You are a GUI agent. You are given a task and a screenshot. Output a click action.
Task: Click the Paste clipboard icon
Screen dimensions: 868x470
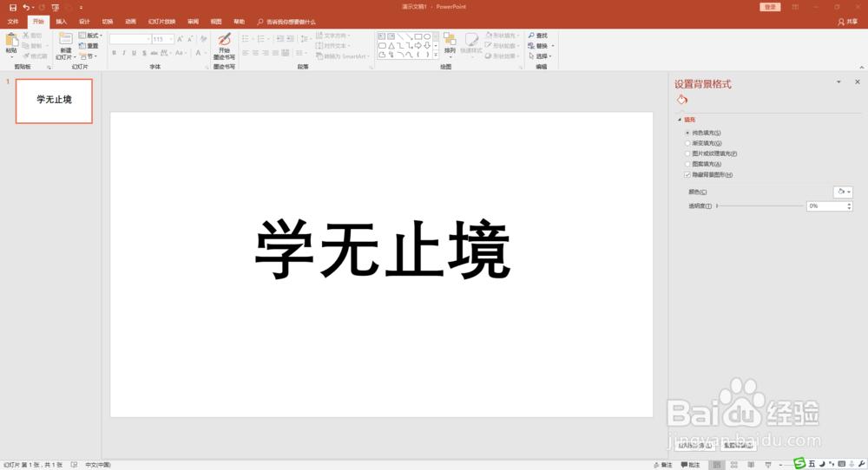click(x=11, y=41)
